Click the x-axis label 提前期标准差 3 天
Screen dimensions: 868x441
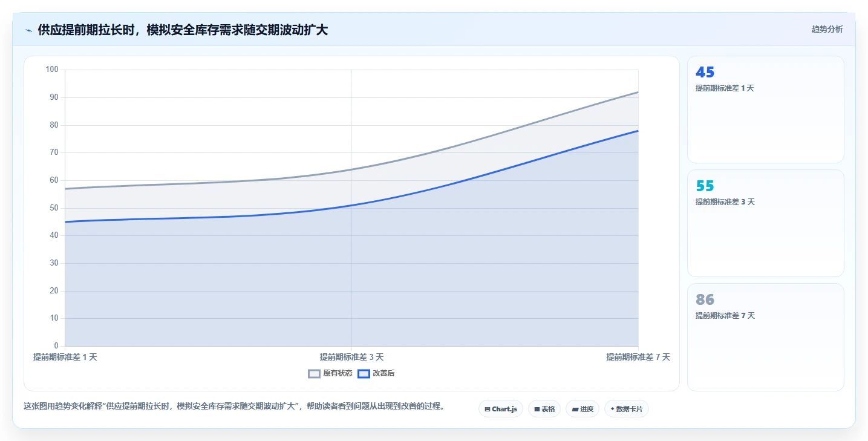pos(351,357)
